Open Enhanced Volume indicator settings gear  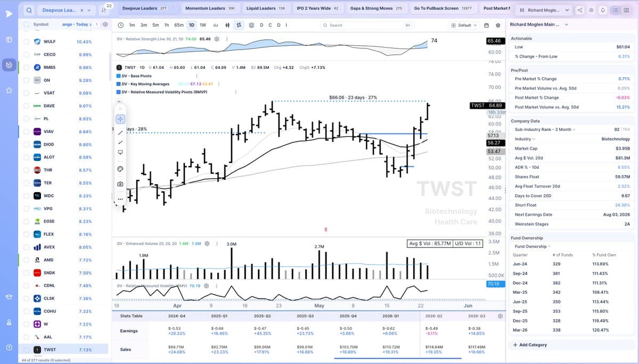[x=207, y=243]
